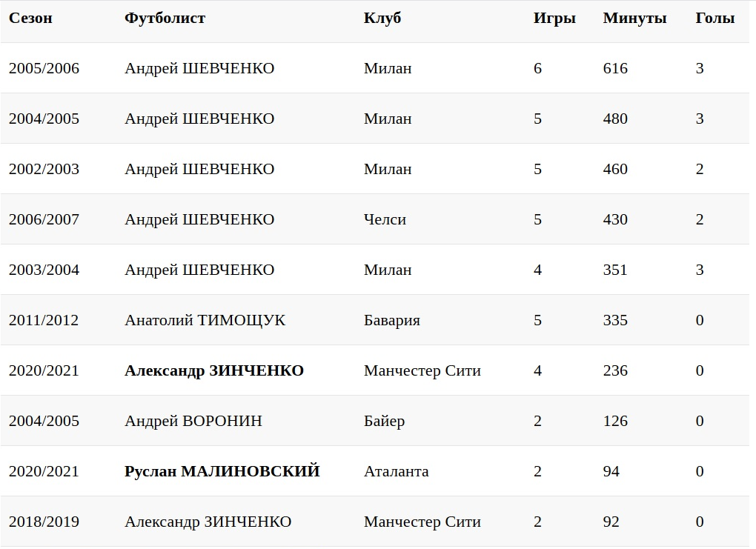Image resolution: width=756 pixels, height=549 pixels.
Task: Select the 2018/2019 season cell
Action: (x=44, y=522)
